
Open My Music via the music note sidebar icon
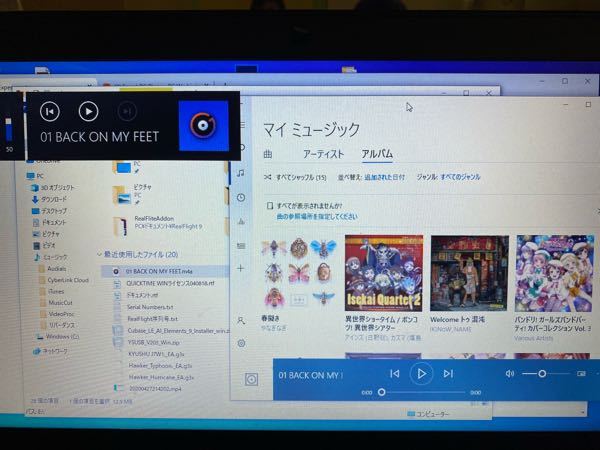pos(241,173)
